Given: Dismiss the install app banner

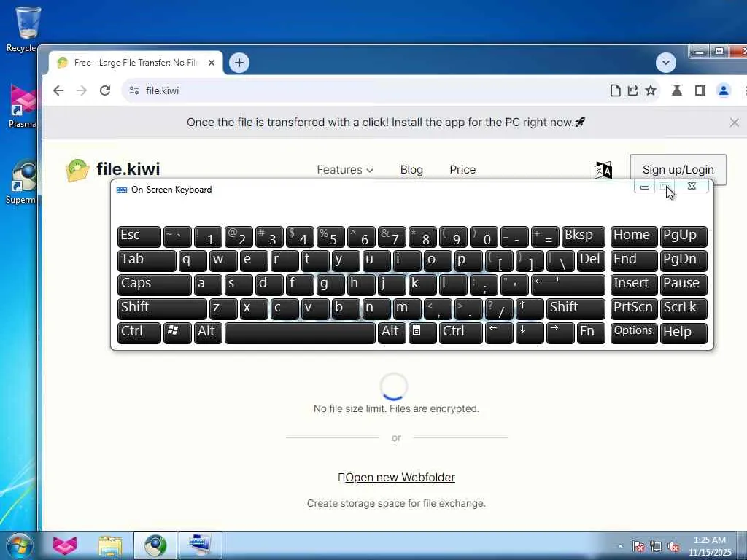Looking at the screenshot, I should (x=734, y=122).
